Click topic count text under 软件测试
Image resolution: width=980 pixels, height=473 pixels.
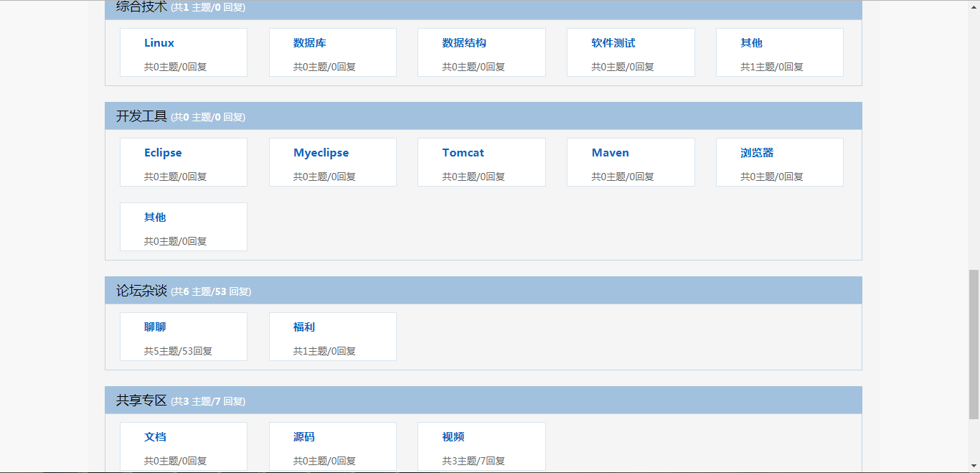(x=623, y=67)
